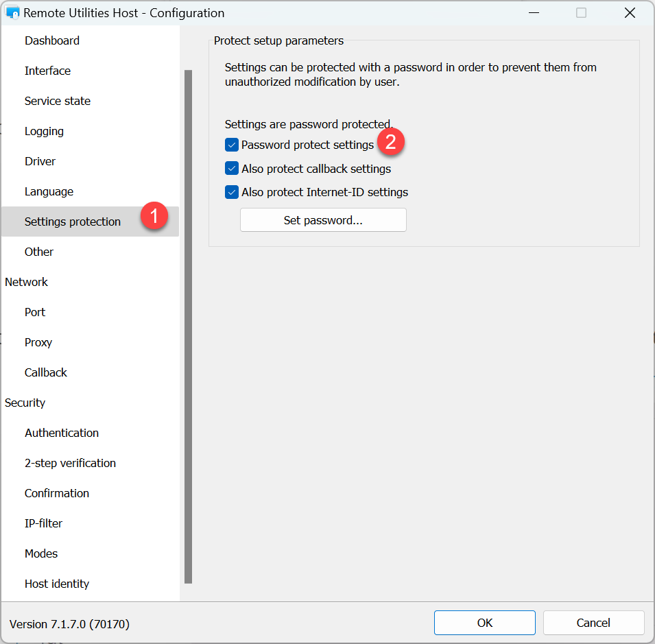Cancel the configuration dialog
The height and width of the screenshot is (644, 655).
point(593,623)
